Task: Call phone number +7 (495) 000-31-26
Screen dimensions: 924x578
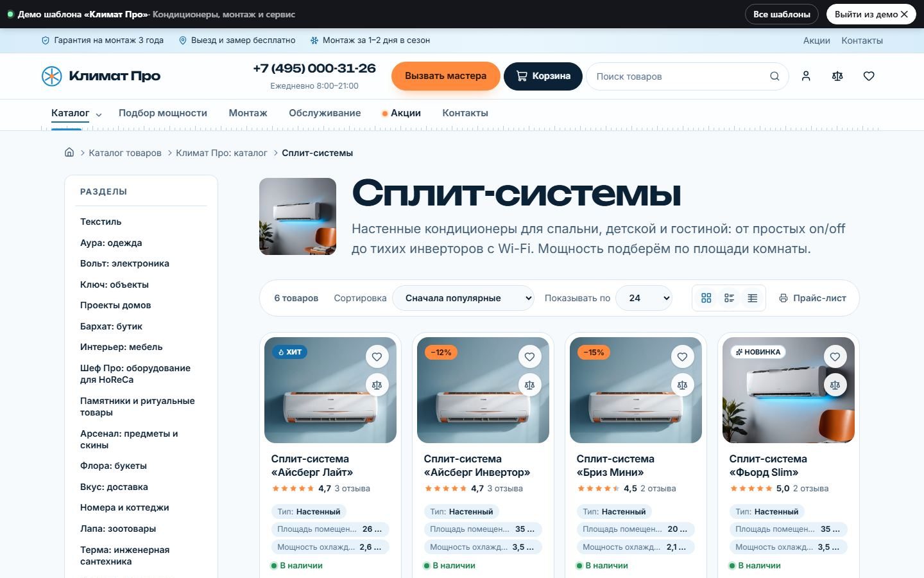Action: [x=314, y=68]
